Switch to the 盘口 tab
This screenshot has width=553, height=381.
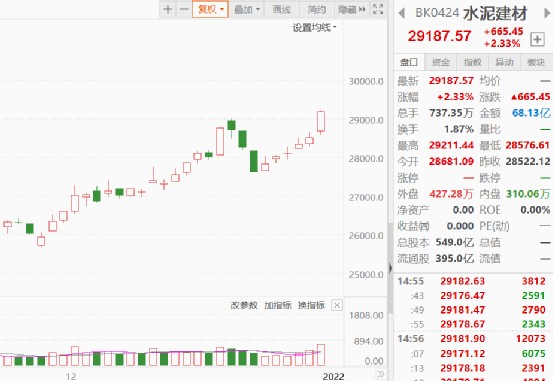[x=409, y=62]
